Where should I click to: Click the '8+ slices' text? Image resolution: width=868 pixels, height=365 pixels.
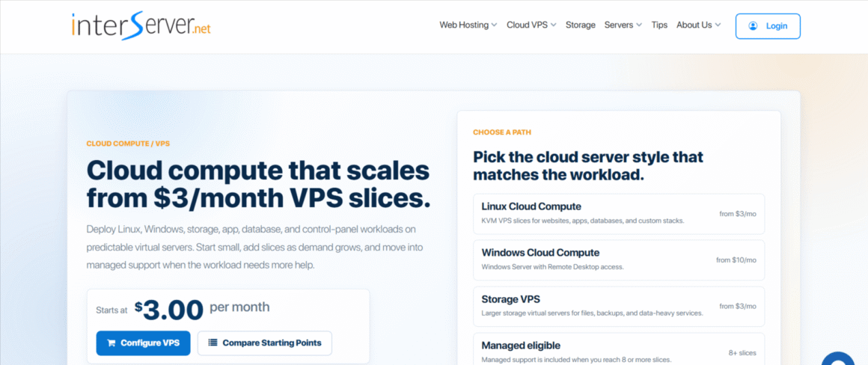(742, 353)
